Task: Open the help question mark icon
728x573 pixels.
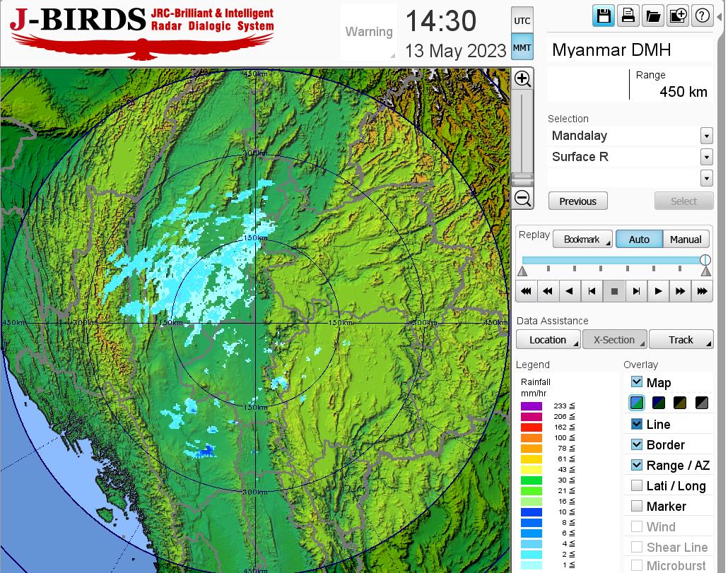Action: coord(702,16)
